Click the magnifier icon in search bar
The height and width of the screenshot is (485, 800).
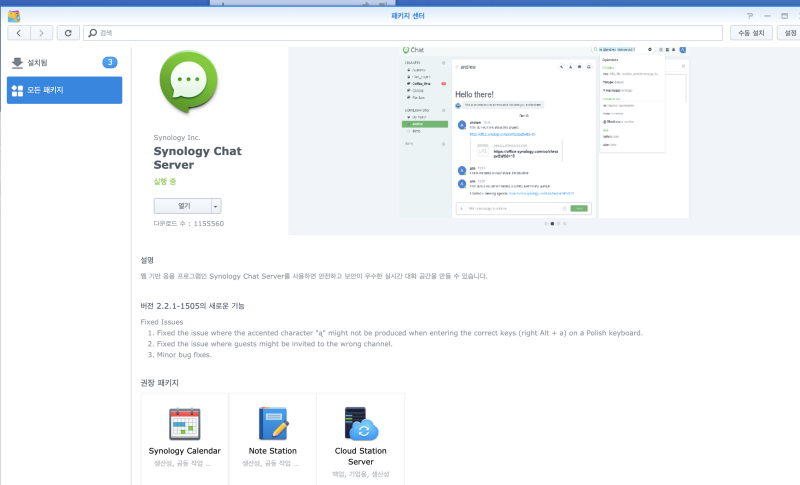pyautogui.click(x=92, y=33)
